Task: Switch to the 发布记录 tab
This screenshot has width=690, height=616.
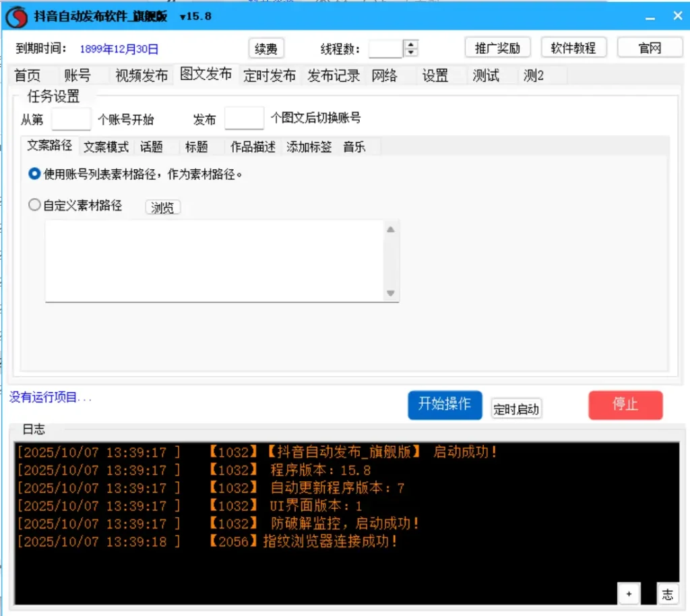Action: 334,75
